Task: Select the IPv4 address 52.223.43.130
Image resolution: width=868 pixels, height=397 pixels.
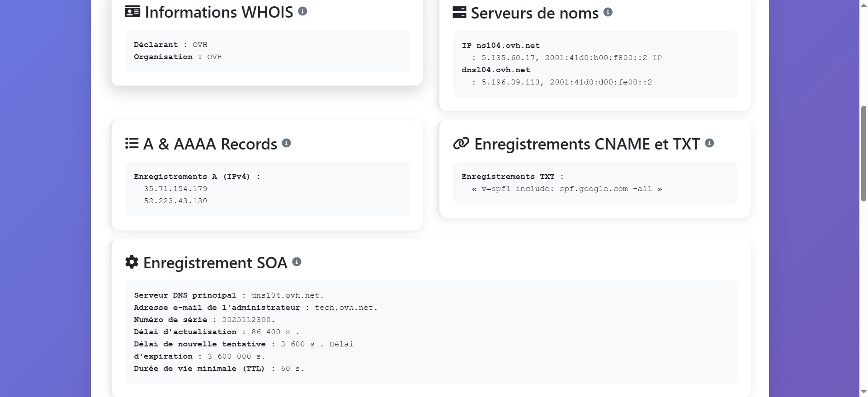Action: (175, 201)
